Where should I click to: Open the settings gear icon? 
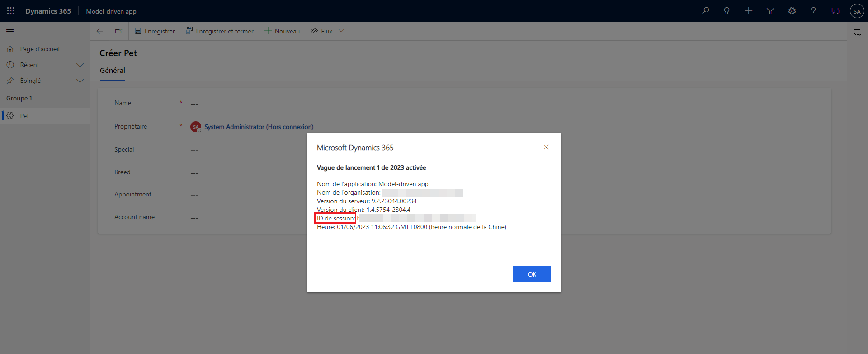792,11
